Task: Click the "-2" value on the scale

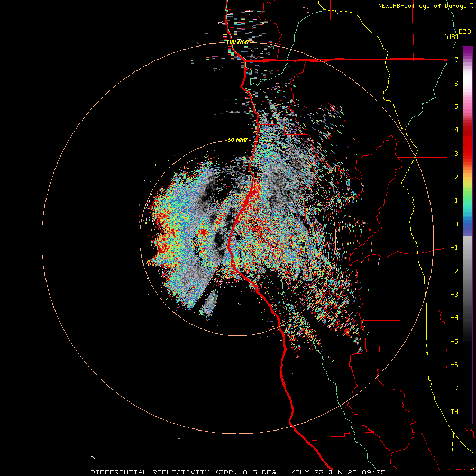Action: click(455, 271)
